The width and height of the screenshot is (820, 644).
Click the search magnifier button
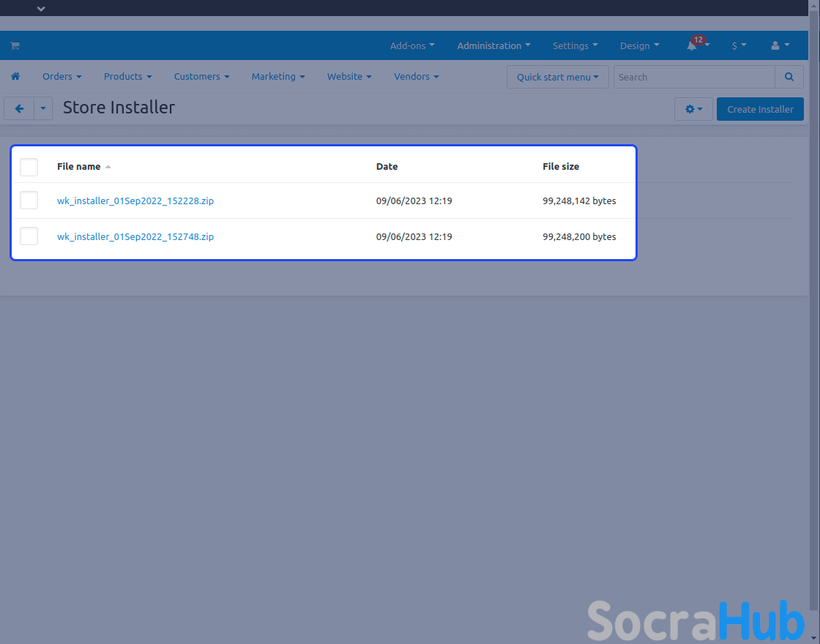click(789, 77)
